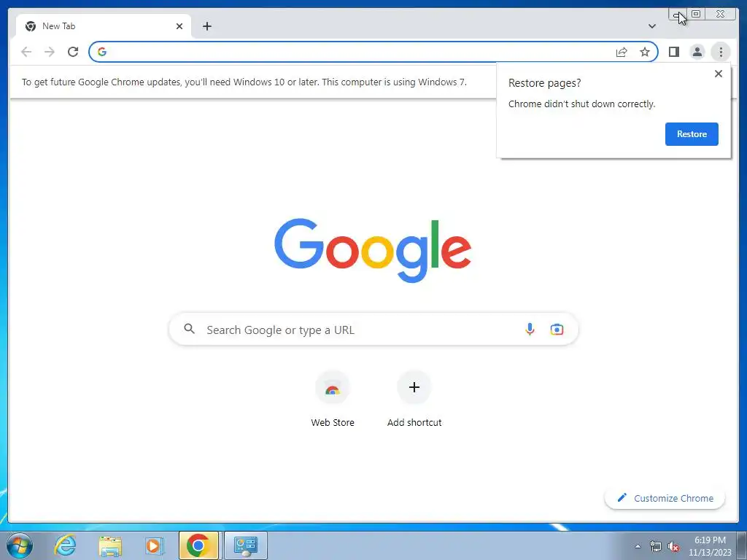Open the Web Store shortcut
The image size is (747, 560).
coord(333,399)
